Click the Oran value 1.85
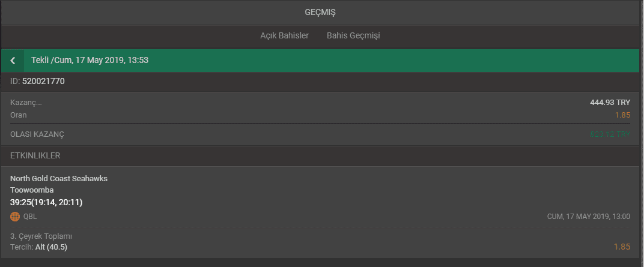 (622, 115)
